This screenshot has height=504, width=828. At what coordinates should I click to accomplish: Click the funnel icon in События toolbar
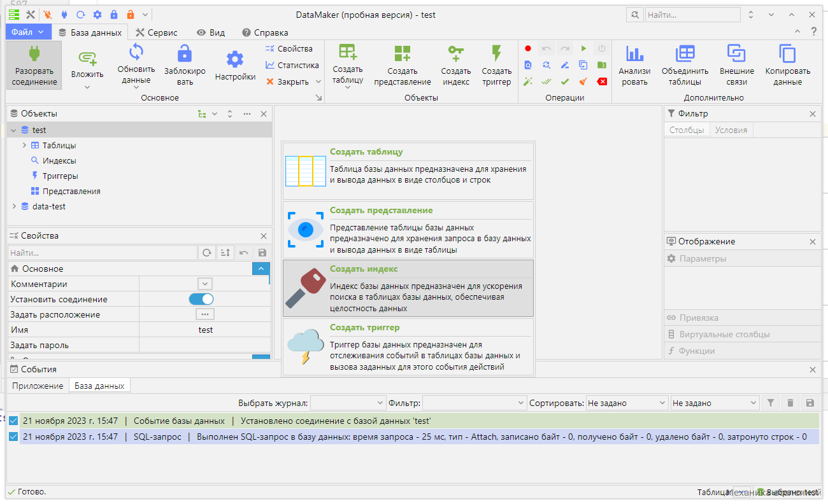pos(771,403)
